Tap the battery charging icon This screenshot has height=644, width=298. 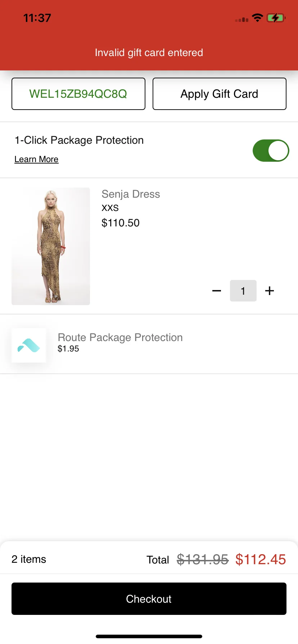276,18
